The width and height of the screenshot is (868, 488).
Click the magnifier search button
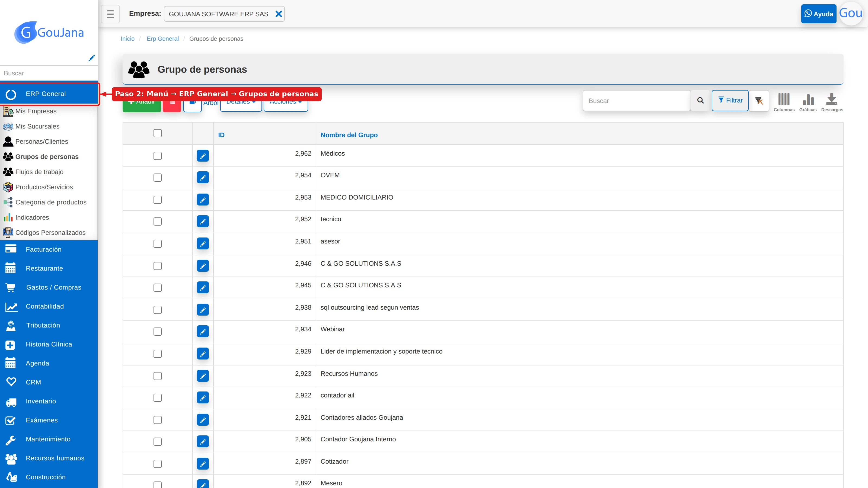coord(700,100)
